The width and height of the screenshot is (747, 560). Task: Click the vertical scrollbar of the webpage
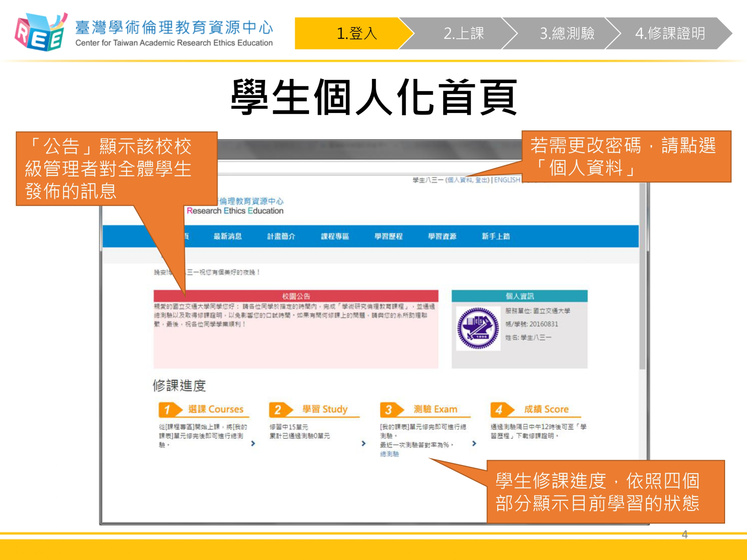[643, 280]
